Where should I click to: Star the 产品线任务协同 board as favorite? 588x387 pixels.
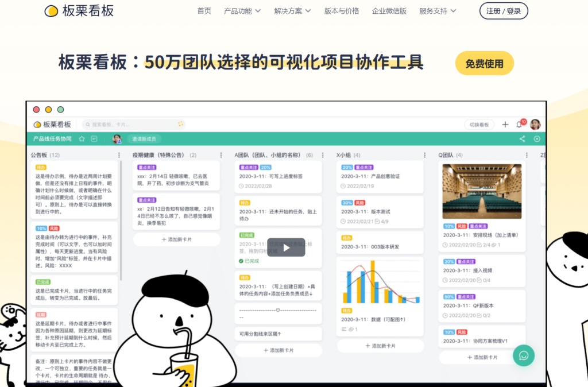click(82, 139)
